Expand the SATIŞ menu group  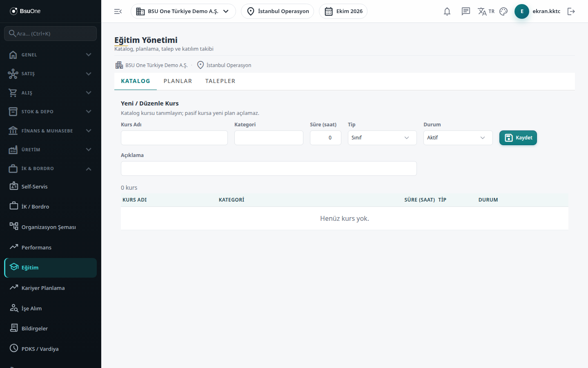pos(51,74)
